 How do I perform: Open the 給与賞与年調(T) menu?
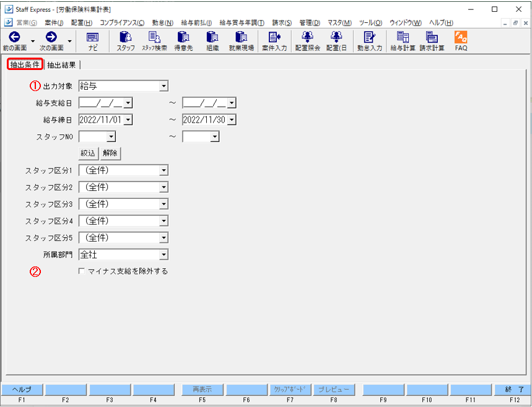coord(242,23)
